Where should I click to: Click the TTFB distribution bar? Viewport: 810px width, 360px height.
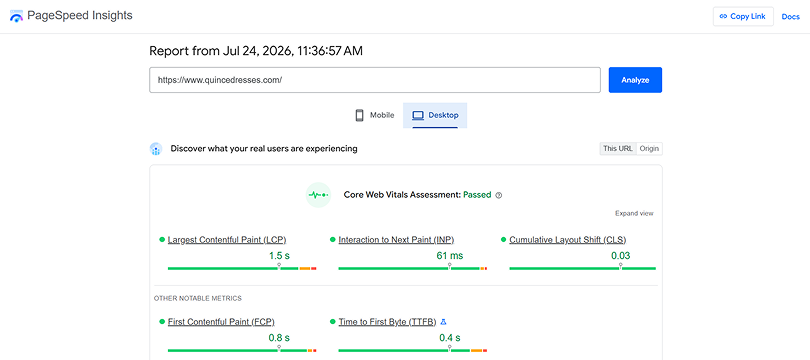(x=413, y=351)
